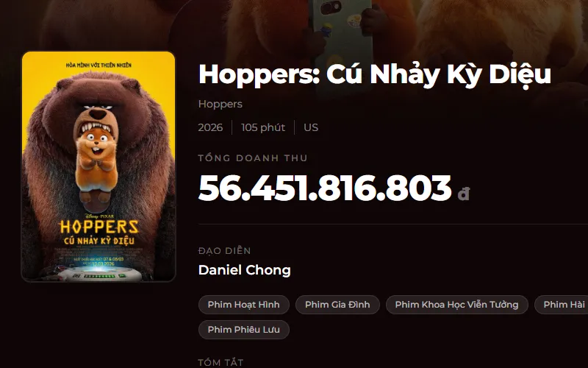Click the đ currency symbol
This screenshot has height=368, width=588.
click(x=464, y=194)
